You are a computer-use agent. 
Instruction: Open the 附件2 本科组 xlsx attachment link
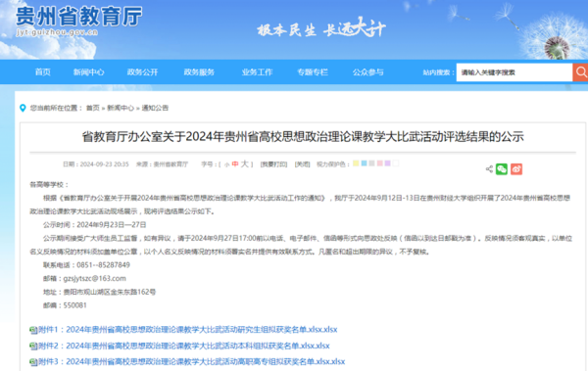tap(184, 346)
